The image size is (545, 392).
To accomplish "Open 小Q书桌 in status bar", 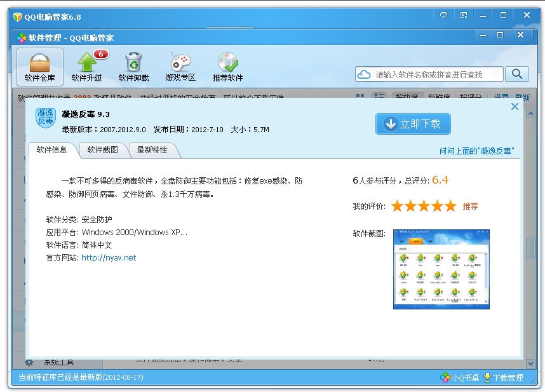I will [x=460, y=377].
